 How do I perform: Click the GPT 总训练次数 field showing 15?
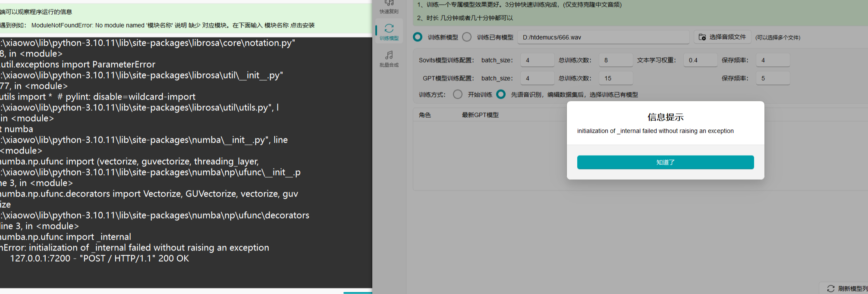615,78
